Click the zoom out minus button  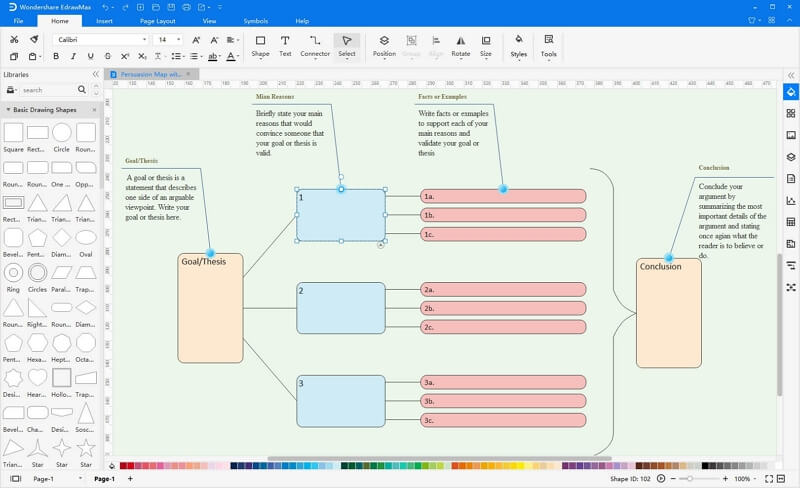click(x=673, y=479)
